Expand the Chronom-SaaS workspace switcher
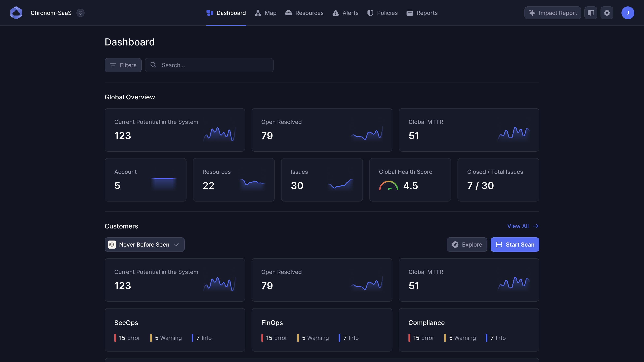Image resolution: width=644 pixels, height=362 pixels. [x=80, y=13]
